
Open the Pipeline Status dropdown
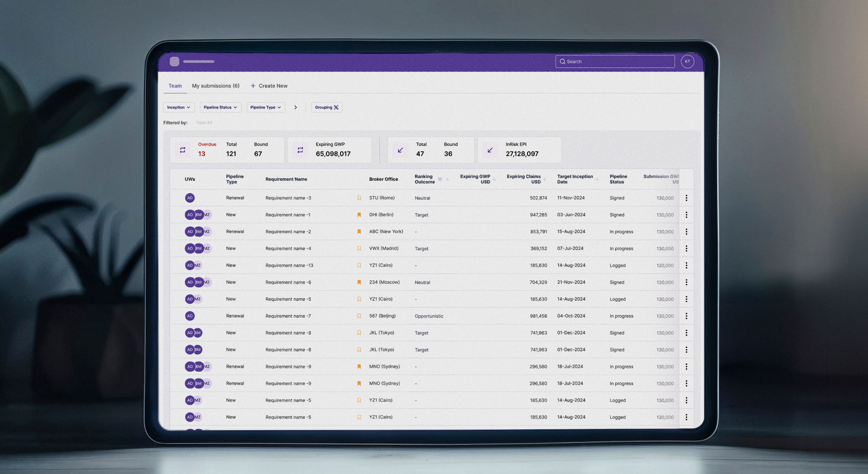point(220,107)
